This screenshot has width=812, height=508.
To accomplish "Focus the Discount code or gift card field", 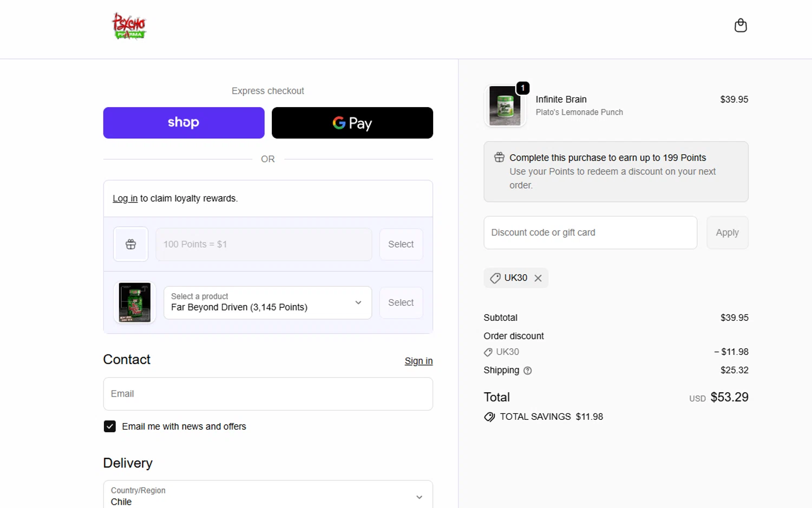I will tap(590, 233).
